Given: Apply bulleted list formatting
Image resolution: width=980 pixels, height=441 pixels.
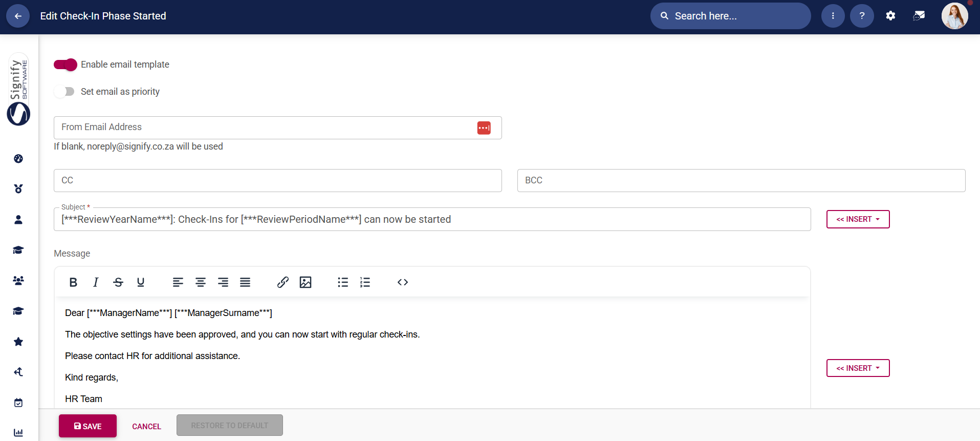Looking at the screenshot, I should pos(343,282).
